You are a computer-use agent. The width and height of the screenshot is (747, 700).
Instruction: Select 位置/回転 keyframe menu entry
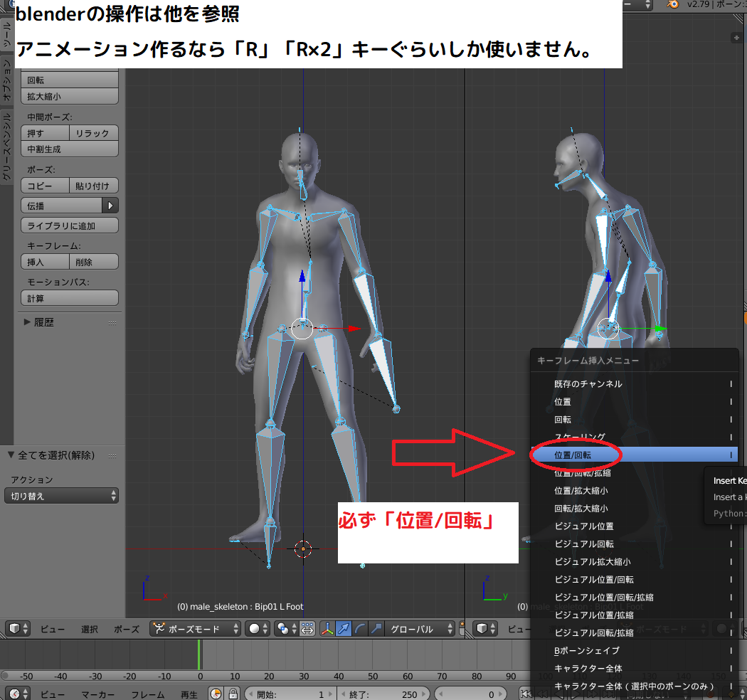635,455
